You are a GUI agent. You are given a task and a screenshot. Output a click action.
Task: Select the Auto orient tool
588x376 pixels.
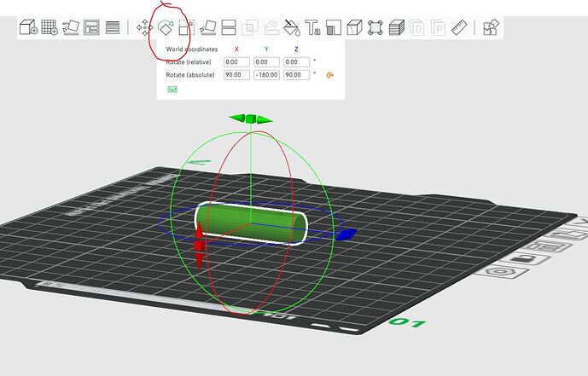click(71, 27)
